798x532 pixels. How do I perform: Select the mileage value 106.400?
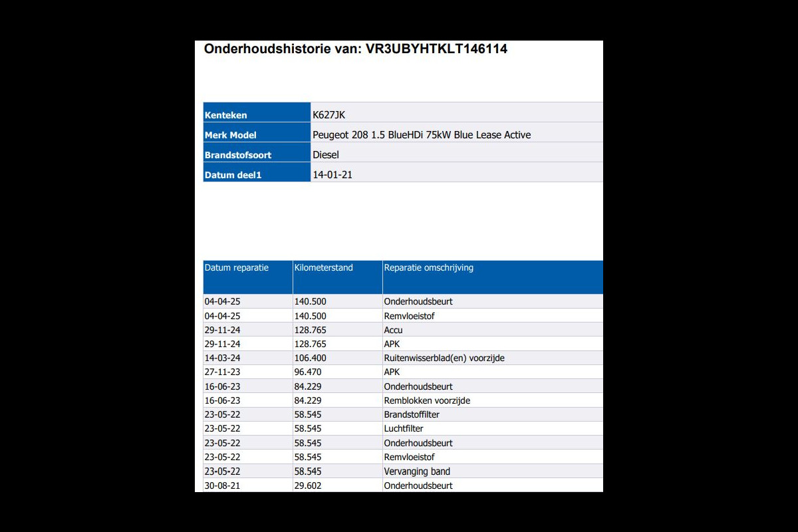310,358
